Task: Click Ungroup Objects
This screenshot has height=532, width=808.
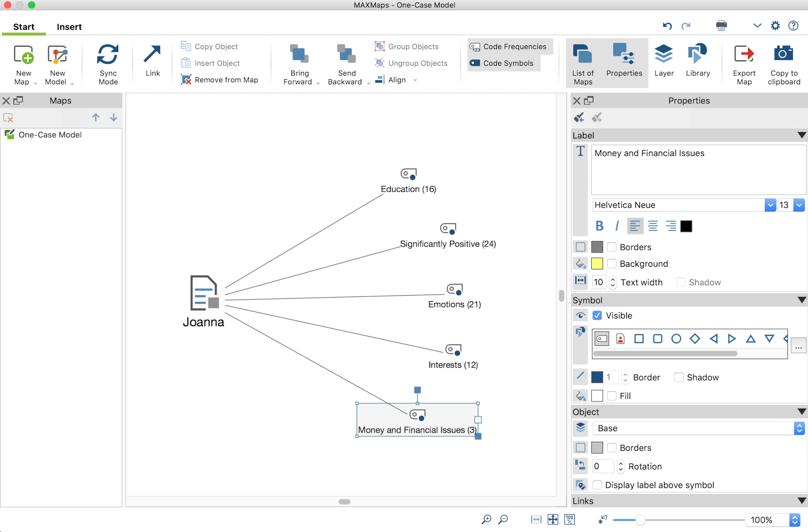Action: [x=410, y=63]
